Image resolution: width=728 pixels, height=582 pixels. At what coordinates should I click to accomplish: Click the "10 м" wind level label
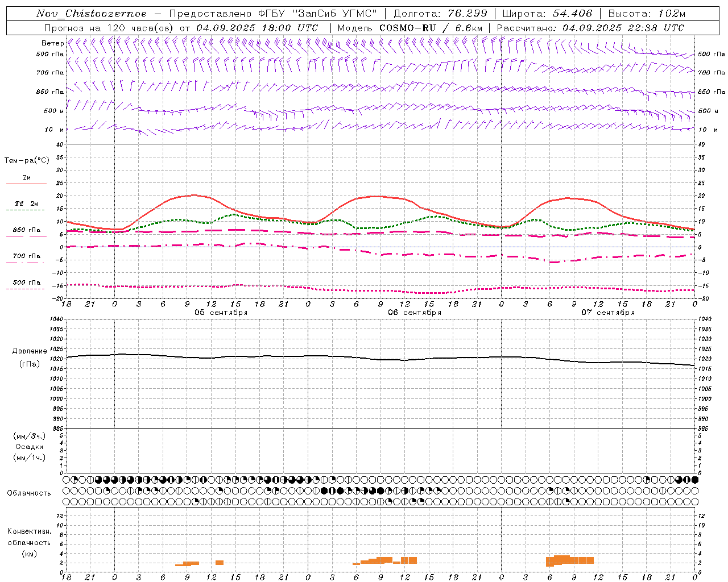[55, 130]
